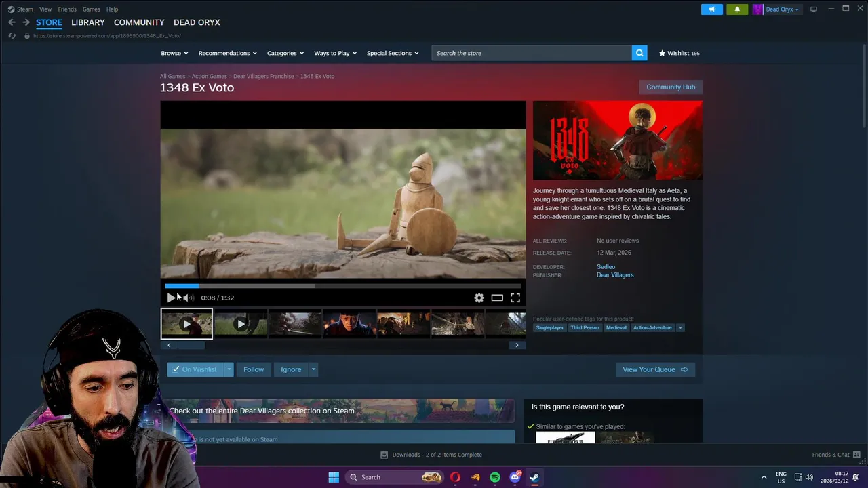868x488 pixels.
Task: Toggle Big Picture monitor icon
Action: 814,9
